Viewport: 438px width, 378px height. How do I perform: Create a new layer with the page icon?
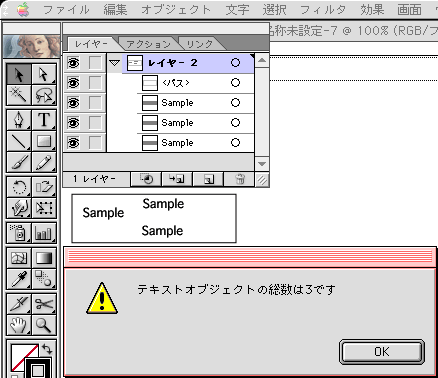(208, 179)
